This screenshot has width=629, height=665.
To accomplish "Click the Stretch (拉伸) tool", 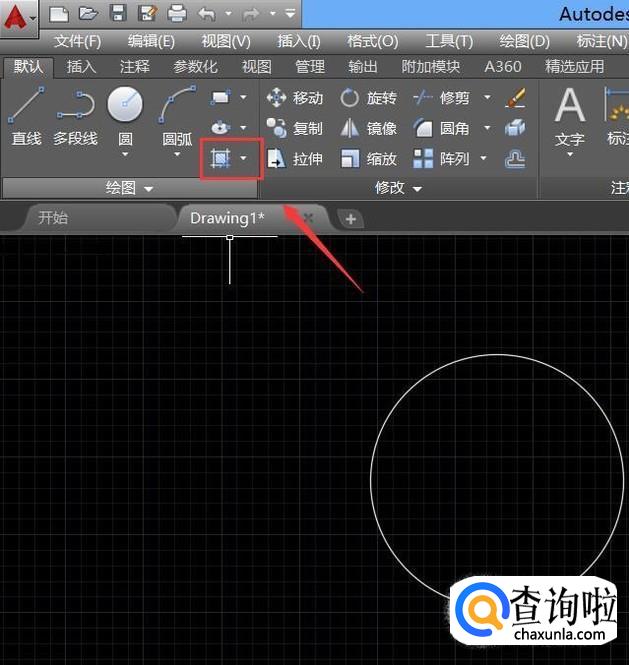I will (295, 159).
